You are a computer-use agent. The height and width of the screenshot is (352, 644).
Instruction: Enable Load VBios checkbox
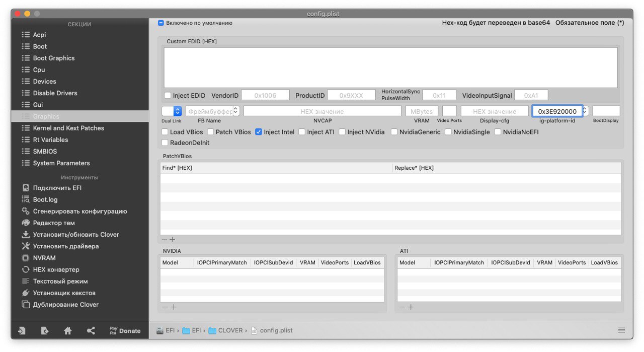[x=165, y=132]
